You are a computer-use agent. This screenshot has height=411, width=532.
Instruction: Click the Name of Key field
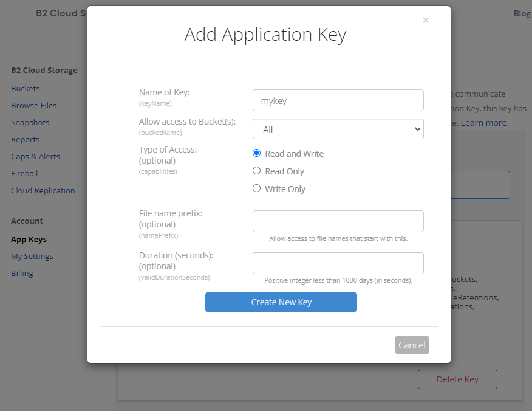(x=338, y=101)
